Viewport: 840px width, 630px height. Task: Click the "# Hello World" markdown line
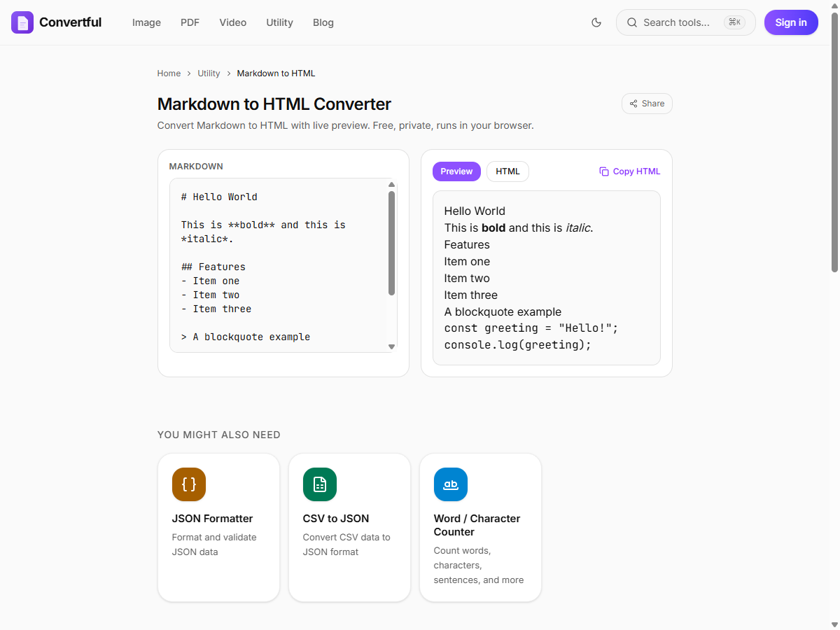coord(219,197)
